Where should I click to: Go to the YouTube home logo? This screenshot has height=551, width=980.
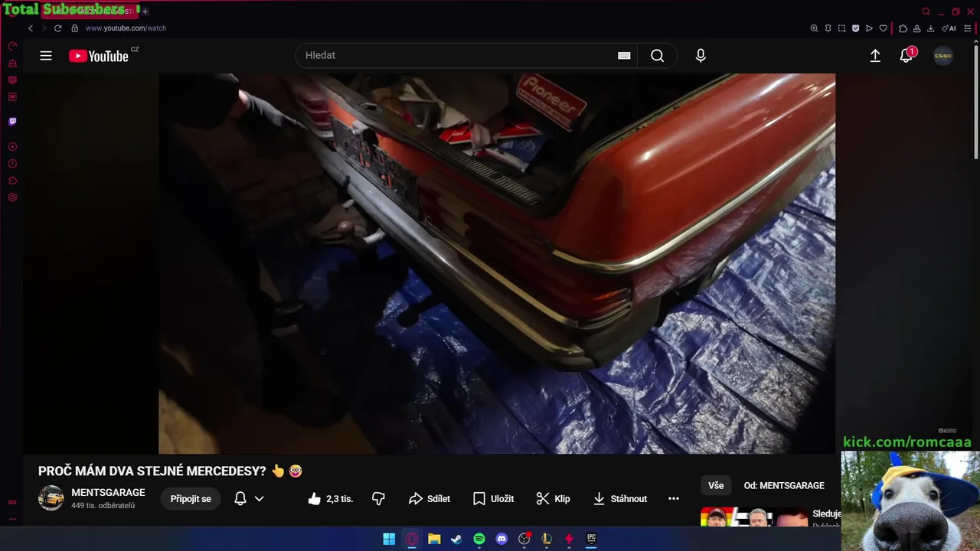[x=99, y=56]
